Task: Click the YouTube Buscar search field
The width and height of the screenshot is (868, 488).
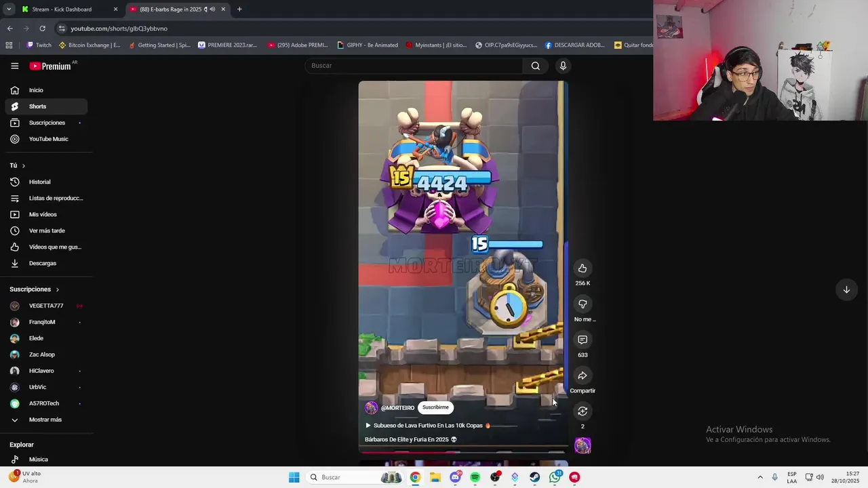Action: (414, 66)
